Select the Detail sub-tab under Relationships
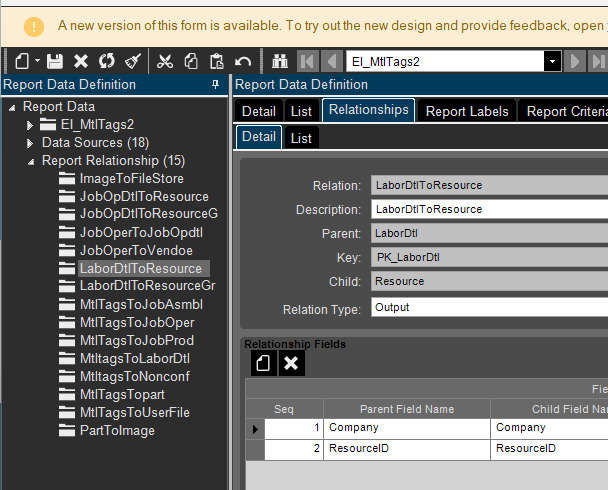This screenshot has width=608, height=490. pyautogui.click(x=259, y=137)
